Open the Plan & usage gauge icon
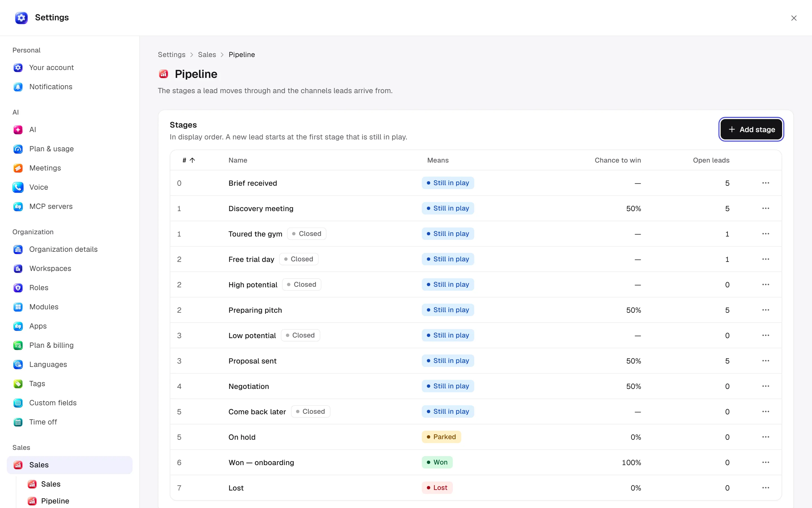Screen dimensions: 812x508 (x=18, y=149)
